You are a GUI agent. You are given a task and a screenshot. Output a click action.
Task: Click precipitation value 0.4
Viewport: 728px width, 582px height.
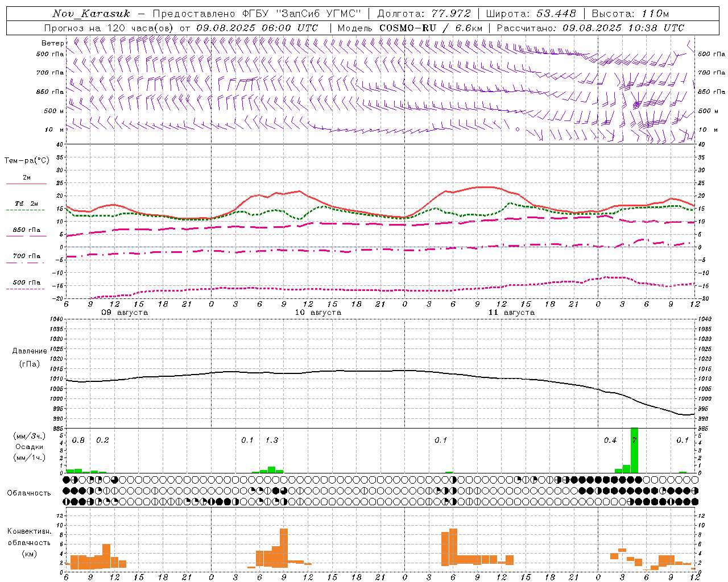[x=610, y=440]
